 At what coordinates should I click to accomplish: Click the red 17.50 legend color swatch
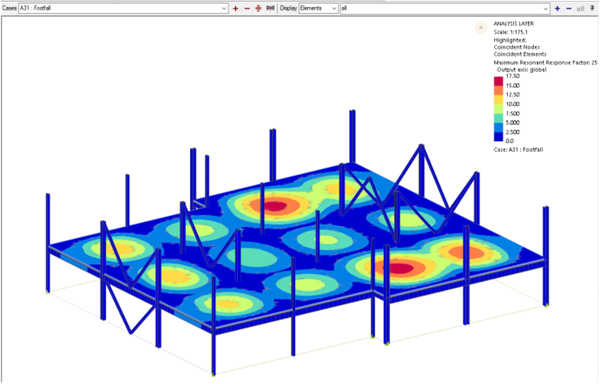pos(498,81)
